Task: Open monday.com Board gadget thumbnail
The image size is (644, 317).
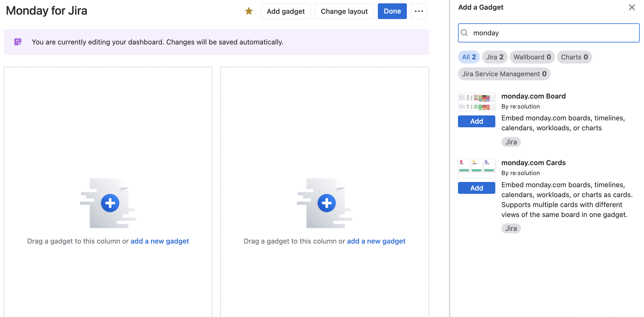Action: (477, 102)
